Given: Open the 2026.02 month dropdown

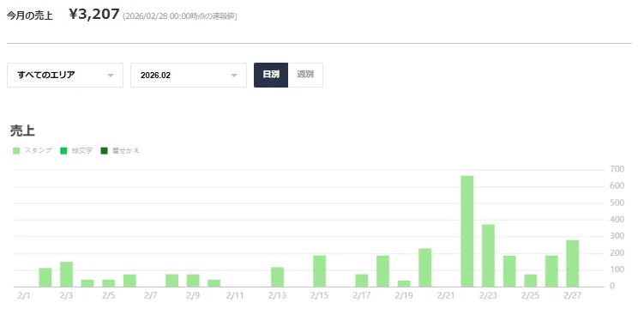Looking at the screenshot, I should [189, 75].
